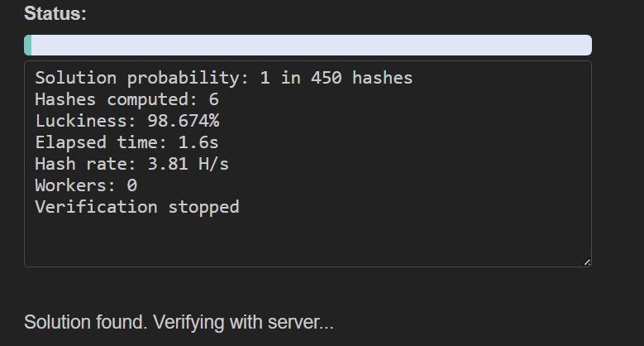The height and width of the screenshot is (346, 644).
Task: Click the "Solution probability: 1 in 450 hashes" line
Action: click(x=224, y=78)
